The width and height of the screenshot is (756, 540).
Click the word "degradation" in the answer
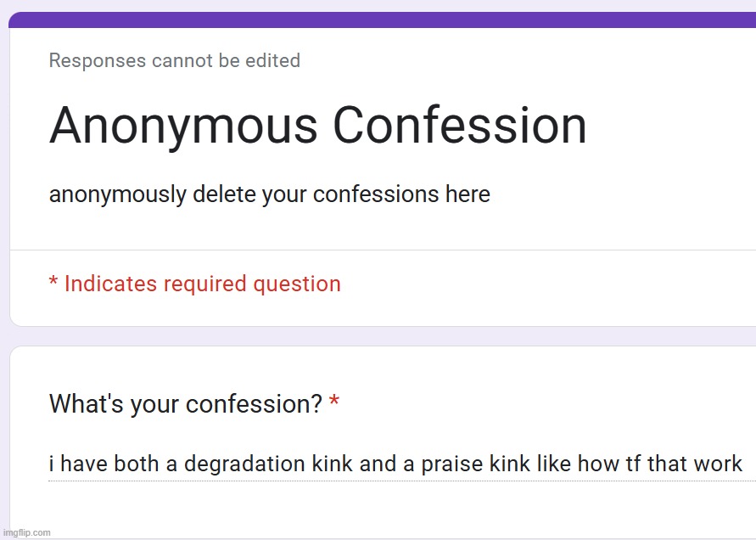tap(244, 464)
